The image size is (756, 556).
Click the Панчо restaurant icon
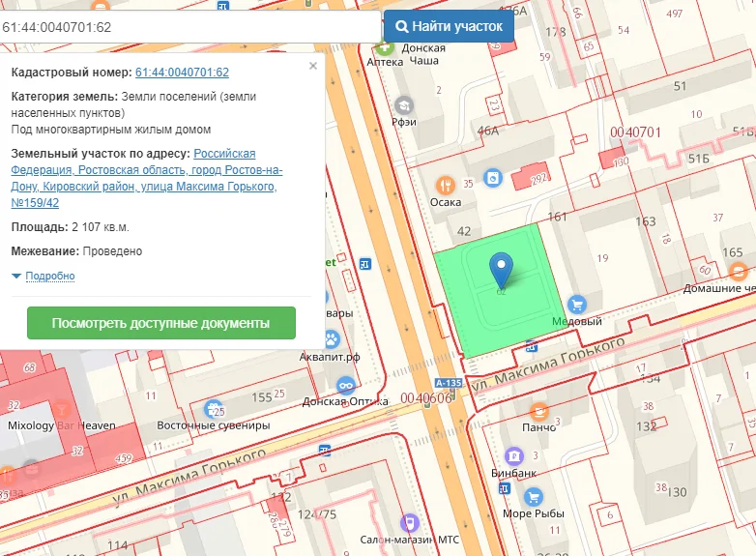(538, 410)
